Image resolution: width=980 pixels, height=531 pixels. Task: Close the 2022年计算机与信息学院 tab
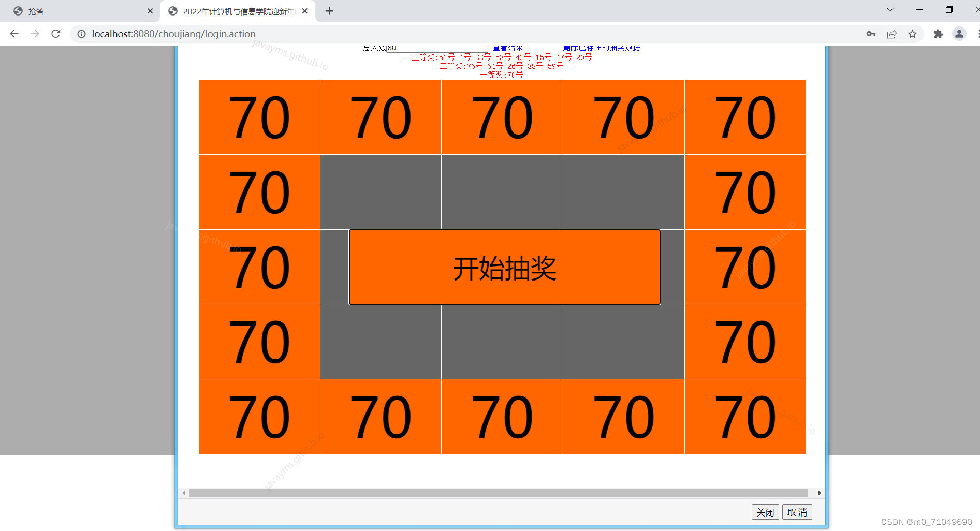[305, 11]
